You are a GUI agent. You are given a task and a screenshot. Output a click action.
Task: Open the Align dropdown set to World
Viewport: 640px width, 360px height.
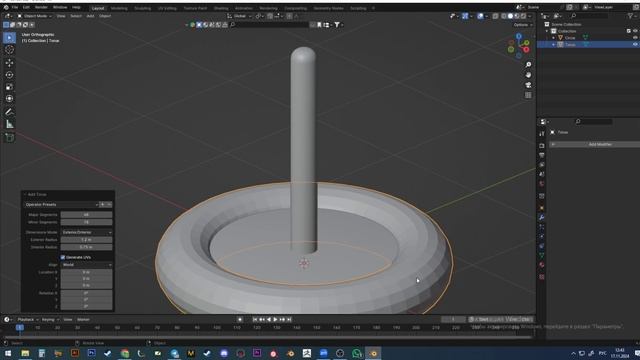click(87, 265)
